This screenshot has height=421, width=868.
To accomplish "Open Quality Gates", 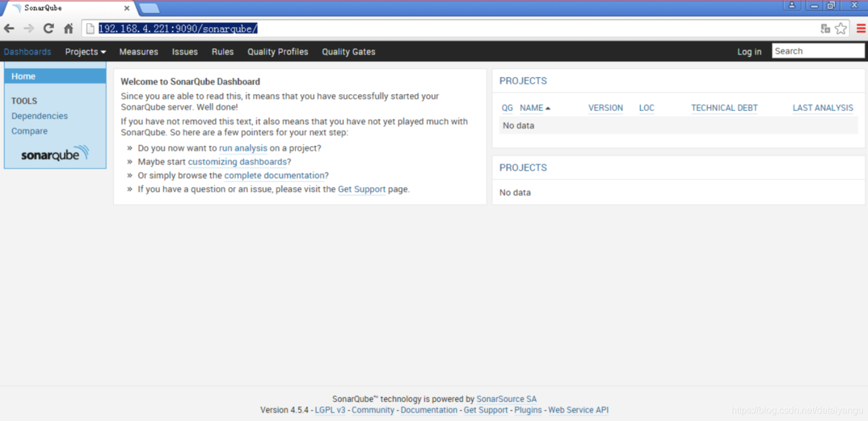I will pyautogui.click(x=349, y=52).
